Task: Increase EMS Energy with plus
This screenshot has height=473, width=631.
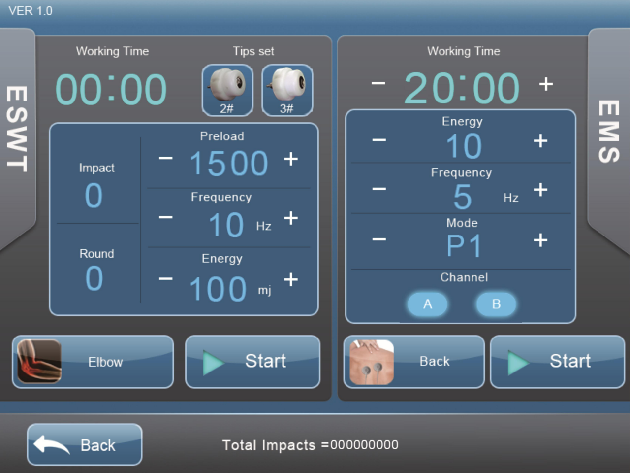Action: [x=540, y=141]
